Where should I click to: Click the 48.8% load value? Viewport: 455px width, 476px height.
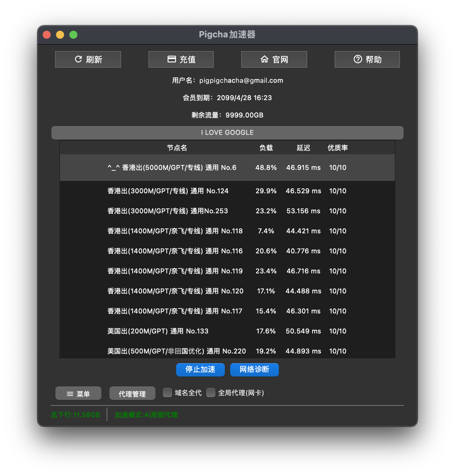pos(266,168)
